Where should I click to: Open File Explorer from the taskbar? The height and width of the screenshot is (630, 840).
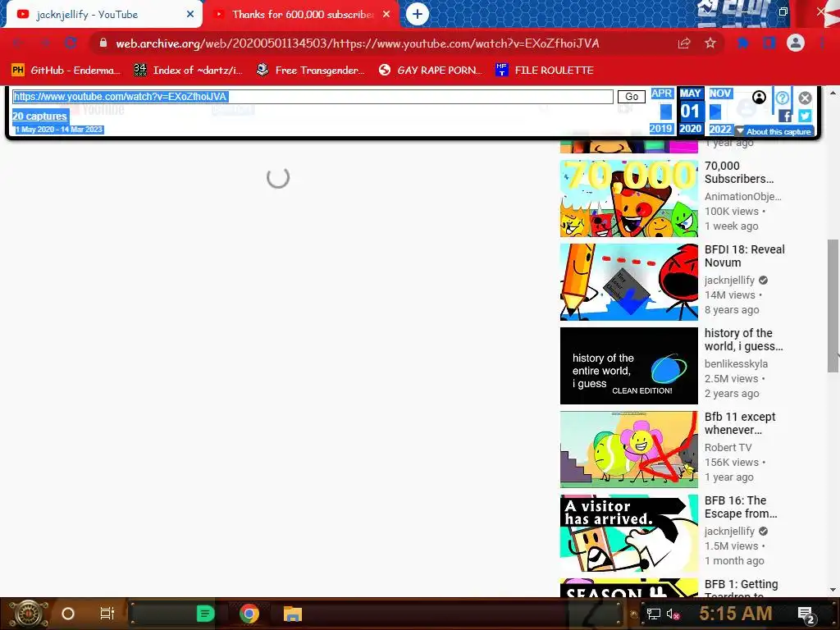(293, 614)
